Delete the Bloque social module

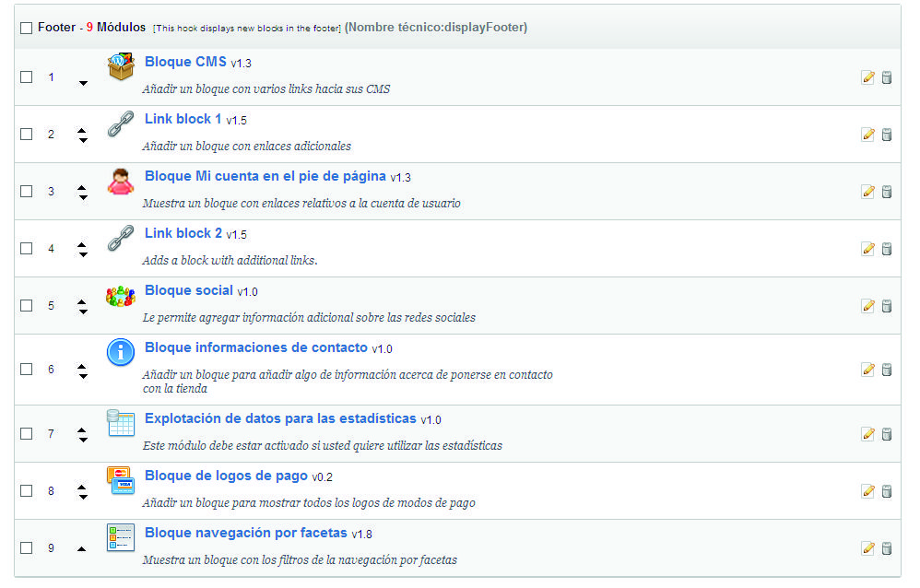[887, 306]
